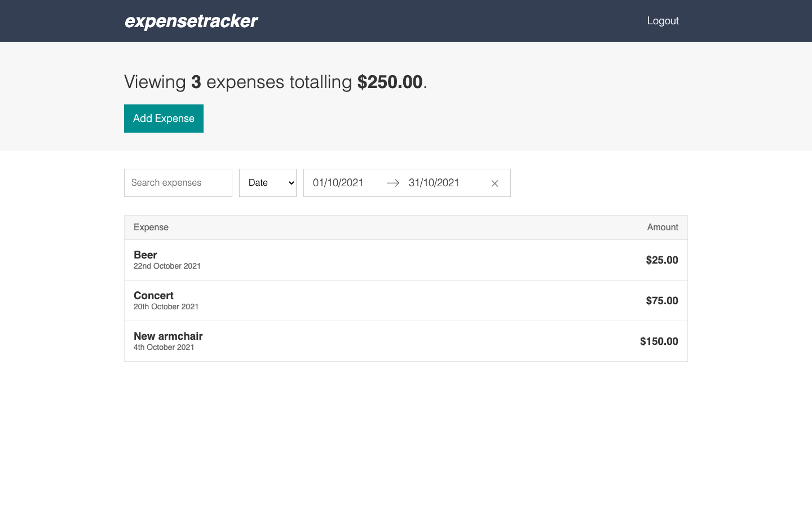Image resolution: width=812 pixels, height=508 pixels.
Task: Log out of the expense tracker
Action: [x=663, y=21]
